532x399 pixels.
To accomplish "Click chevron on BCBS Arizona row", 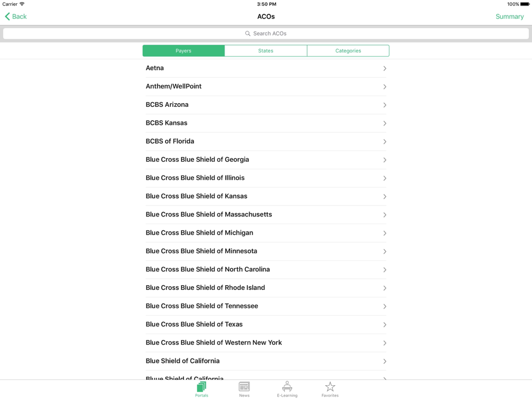I will coord(385,105).
